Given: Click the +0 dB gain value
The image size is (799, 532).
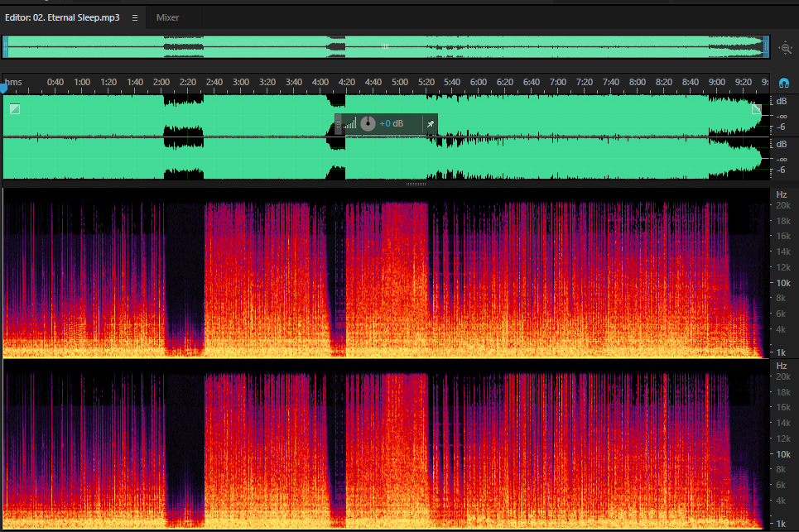Looking at the screenshot, I should point(392,124).
